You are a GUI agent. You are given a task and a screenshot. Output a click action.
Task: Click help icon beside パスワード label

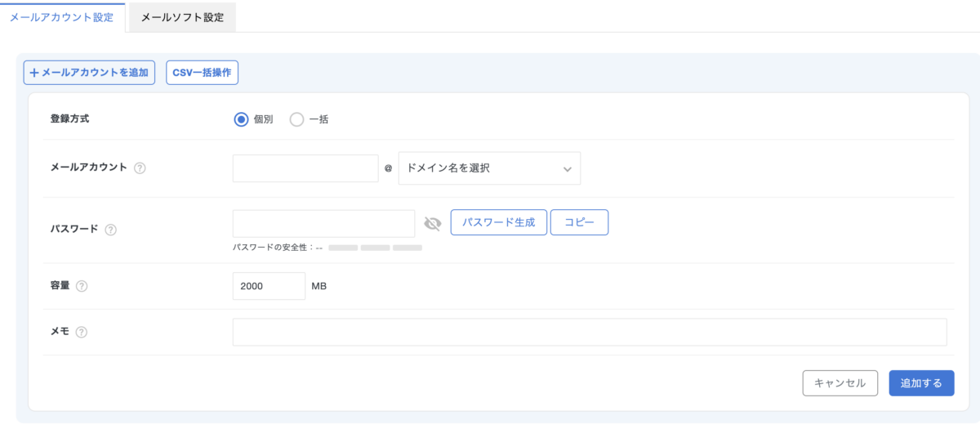coord(111,230)
